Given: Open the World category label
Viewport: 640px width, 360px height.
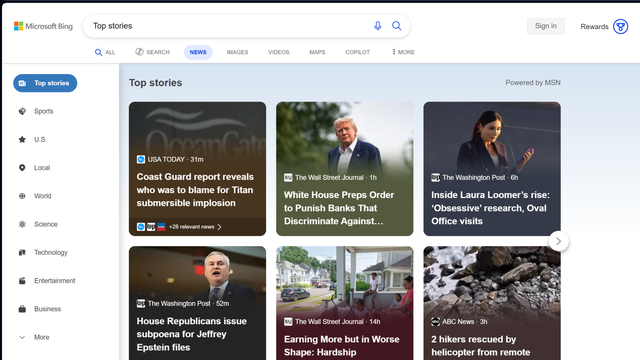Looking at the screenshot, I should coord(42,196).
